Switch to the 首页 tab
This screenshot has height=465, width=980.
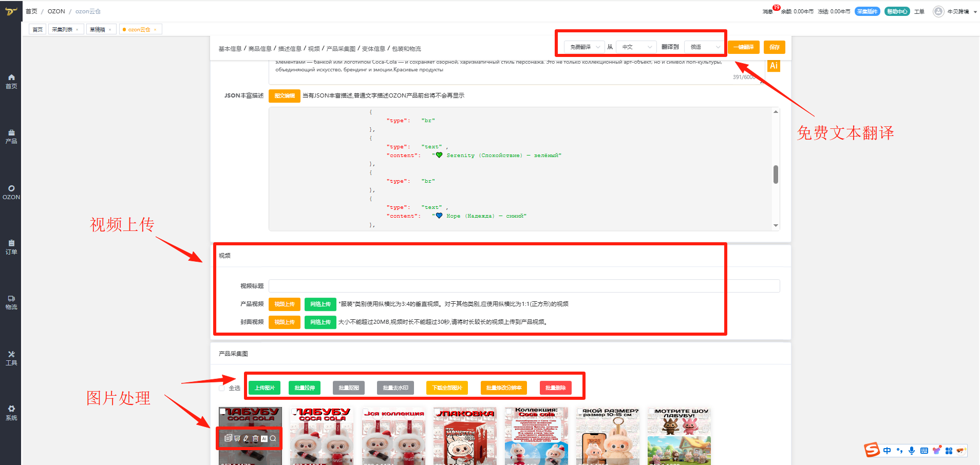coord(37,30)
